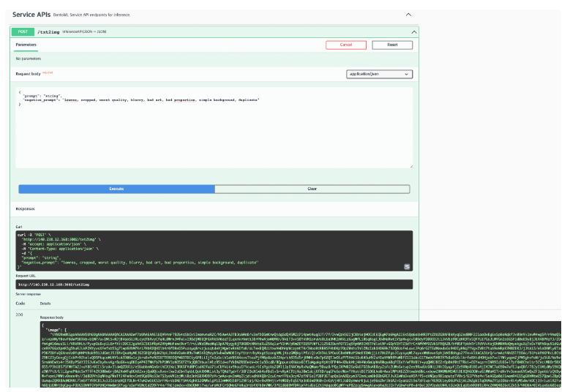
Task: Click the Service APIs heading
Action: [x=31, y=15]
